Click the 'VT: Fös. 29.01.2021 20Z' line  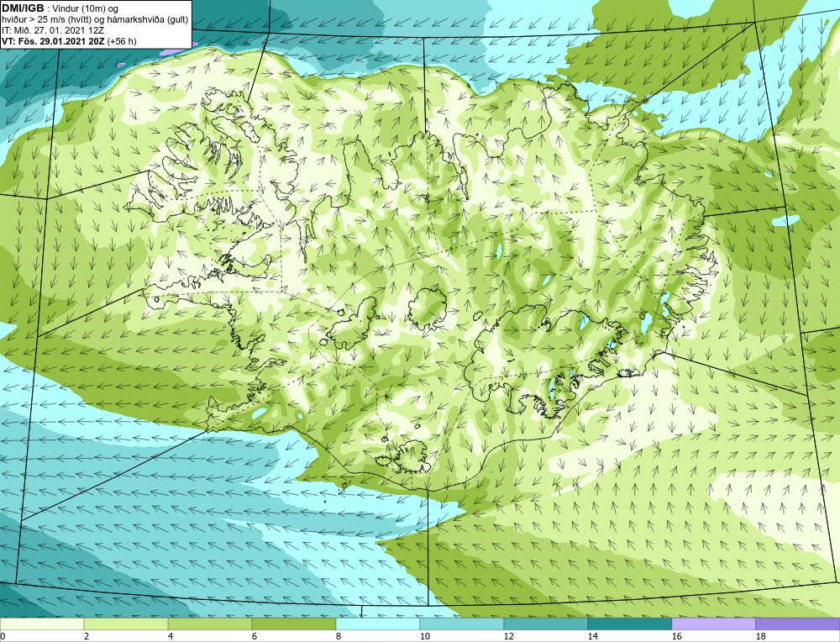pos(54,40)
